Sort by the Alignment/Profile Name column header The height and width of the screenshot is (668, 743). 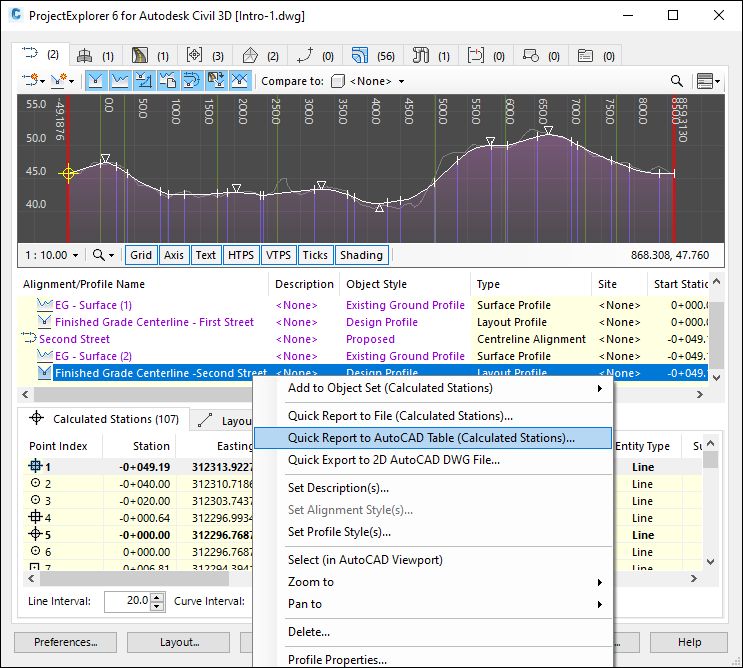click(x=143, y=284)
